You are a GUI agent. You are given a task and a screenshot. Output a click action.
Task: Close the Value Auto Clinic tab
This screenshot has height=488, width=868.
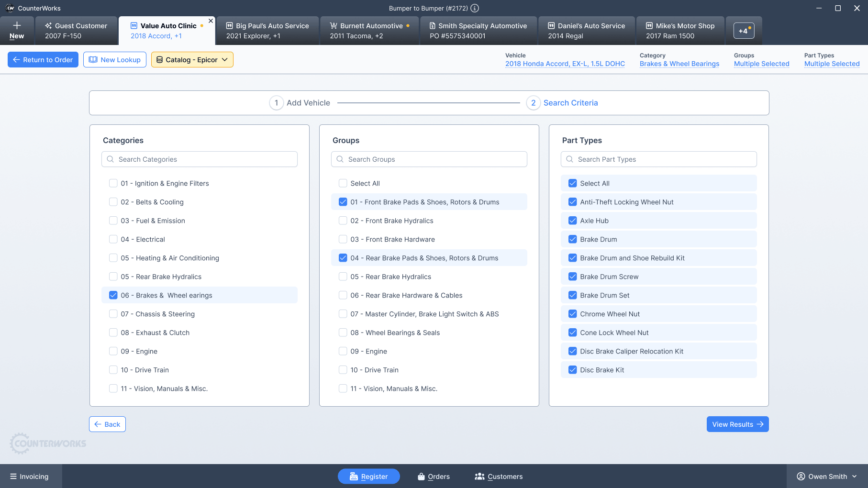[x=211, y=21]
